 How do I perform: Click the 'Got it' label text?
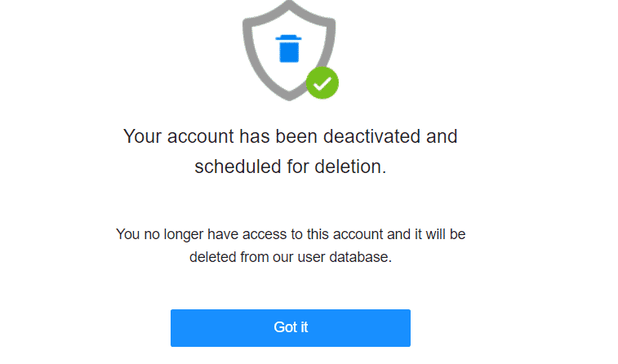291,328
